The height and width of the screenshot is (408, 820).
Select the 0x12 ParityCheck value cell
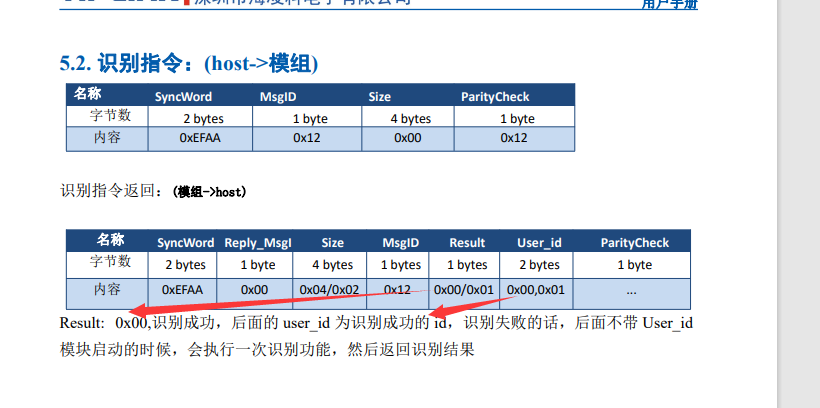[514, 139]
